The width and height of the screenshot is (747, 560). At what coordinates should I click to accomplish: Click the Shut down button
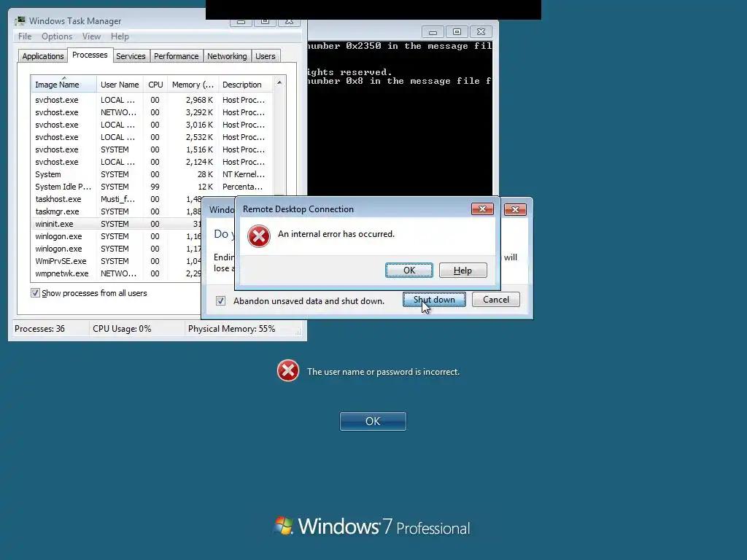(434, 300)
